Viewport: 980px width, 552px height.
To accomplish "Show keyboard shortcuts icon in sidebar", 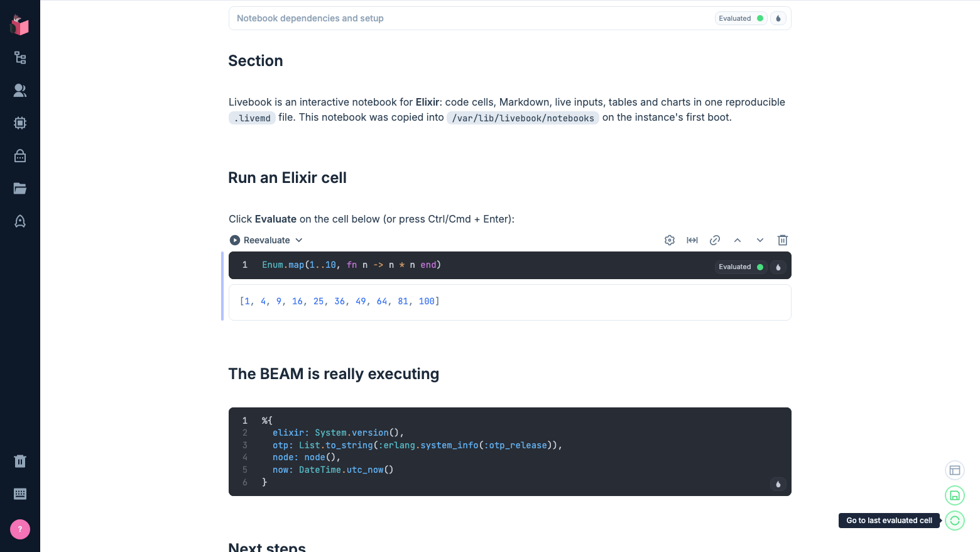I will (x=20, y=494).
